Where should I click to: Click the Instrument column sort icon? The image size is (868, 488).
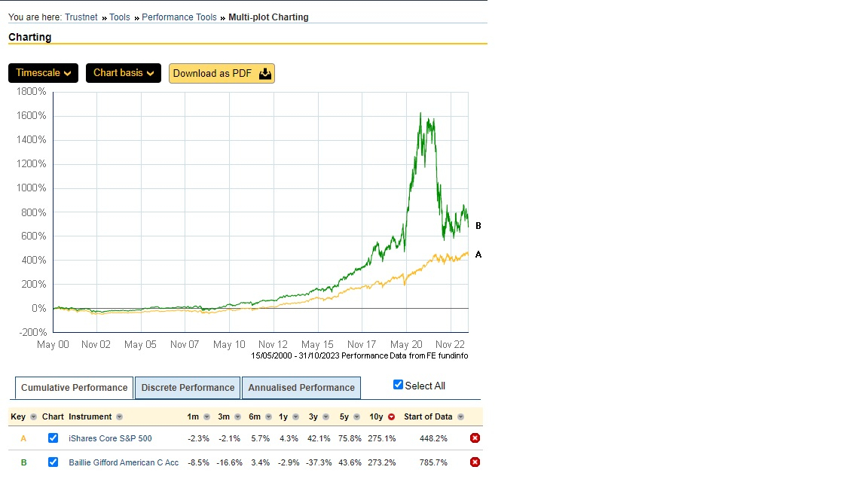119,417
